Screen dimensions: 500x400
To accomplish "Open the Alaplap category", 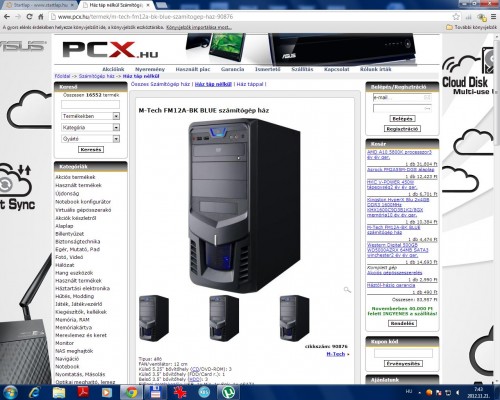I will click(64, 226).
